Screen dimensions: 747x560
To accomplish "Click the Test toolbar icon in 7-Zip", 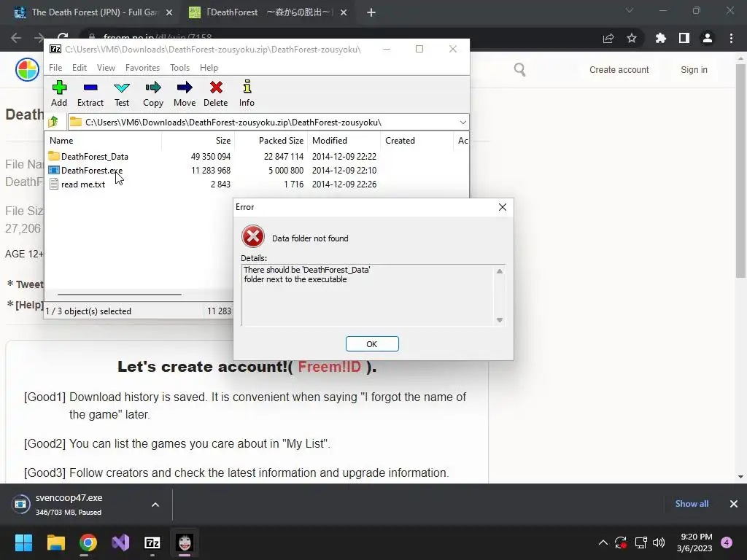I will pos(122,94).
